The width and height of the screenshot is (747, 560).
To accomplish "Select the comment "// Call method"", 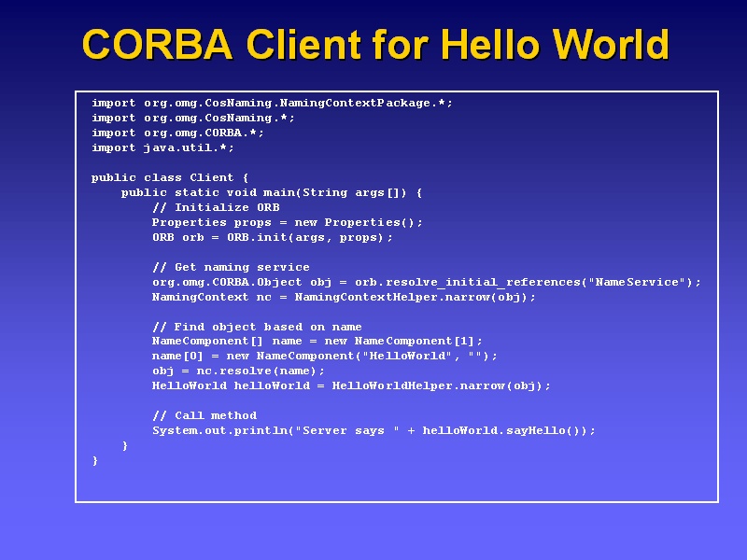I will (x=204, y=415).
